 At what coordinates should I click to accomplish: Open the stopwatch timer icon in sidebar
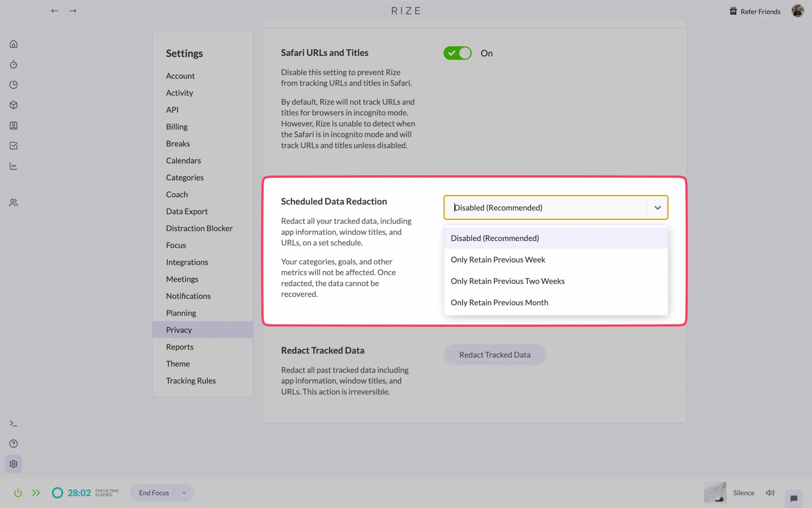pyautogui.click(x=13, y=64)
